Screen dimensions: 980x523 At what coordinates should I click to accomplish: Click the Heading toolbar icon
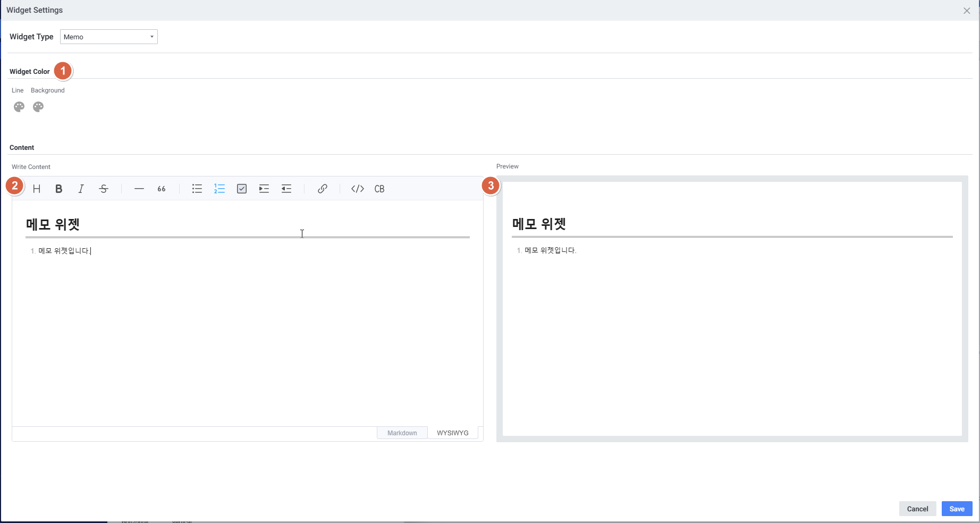37,189
